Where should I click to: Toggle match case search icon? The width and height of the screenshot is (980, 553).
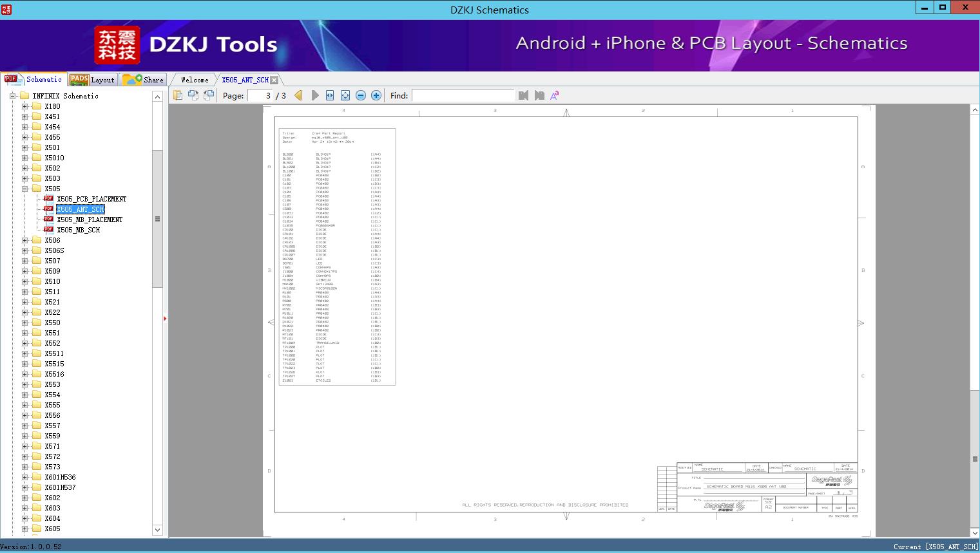(x=554, y=95)
